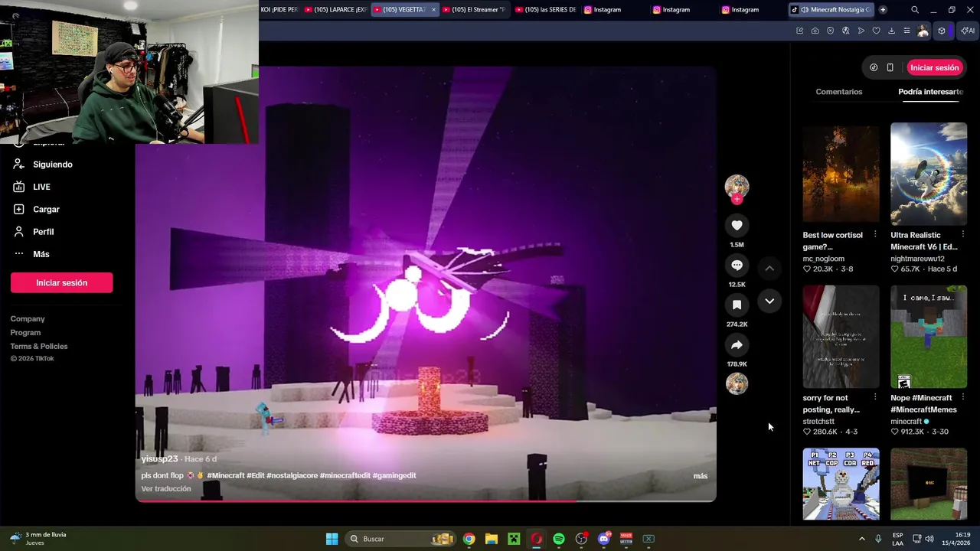Open a new browser tab with plus button
Image resolution: width=980 pixels, height=551 pixels.
point(883,10)
